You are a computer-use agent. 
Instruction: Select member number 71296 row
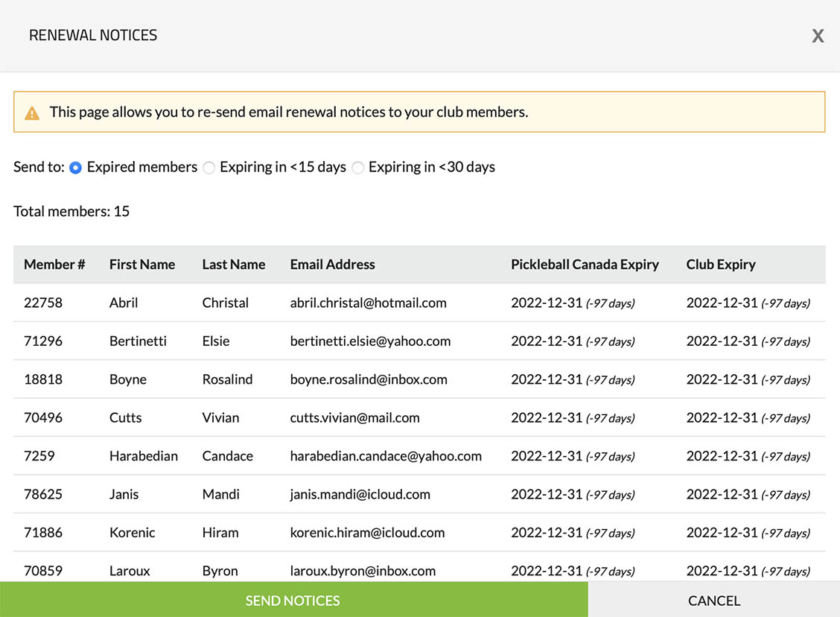pyautogui.click(x=43, y=341)
